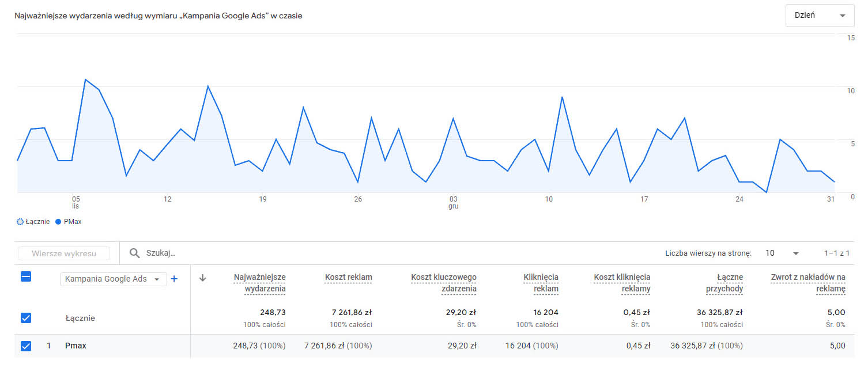Viewport: 868px width, 368px height.
Task: Click the Łączne przychody column header
Action: (x=724, y=283)
